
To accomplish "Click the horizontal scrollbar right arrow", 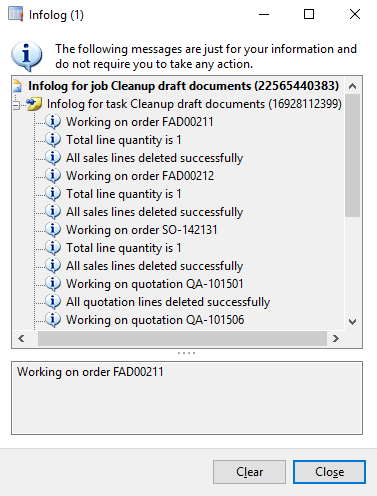I will pyautogui.click(x=336, y=339).
